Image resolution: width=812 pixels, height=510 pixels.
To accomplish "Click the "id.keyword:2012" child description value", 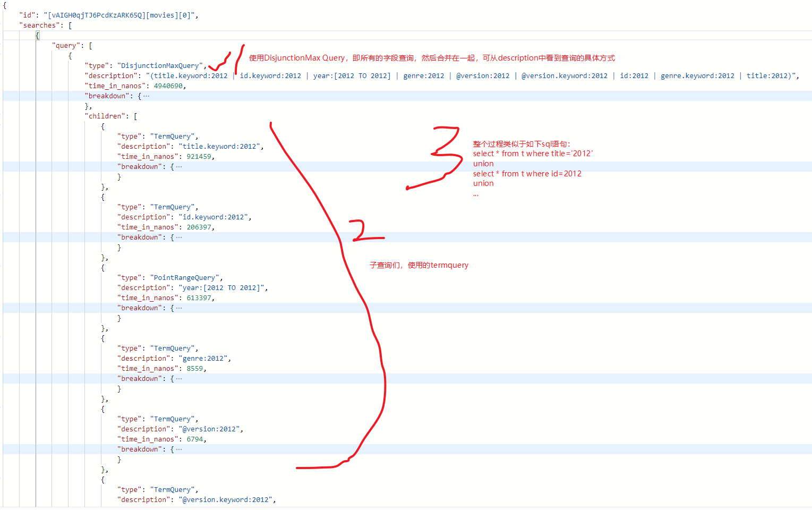I will (213, 217).
